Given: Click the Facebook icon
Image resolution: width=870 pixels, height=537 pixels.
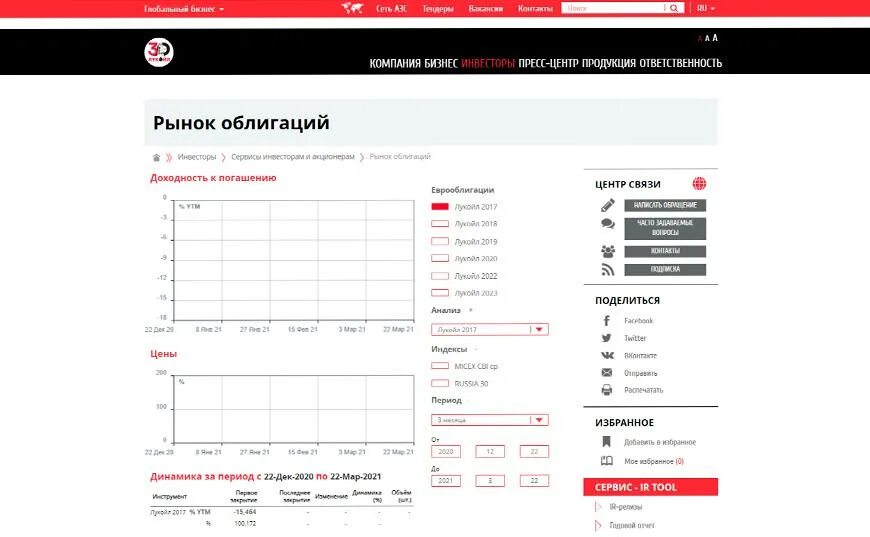Looking at the screenshot, I should tap(606, 321).
